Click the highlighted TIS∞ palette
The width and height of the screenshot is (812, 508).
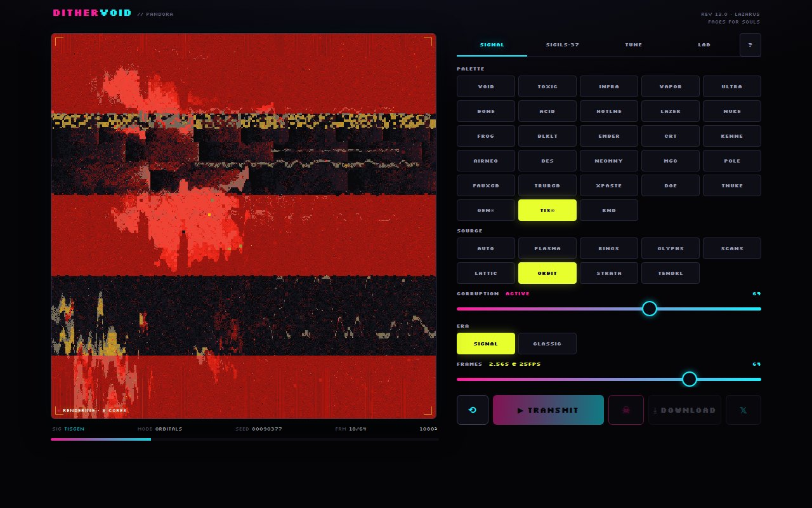(547, 210)
